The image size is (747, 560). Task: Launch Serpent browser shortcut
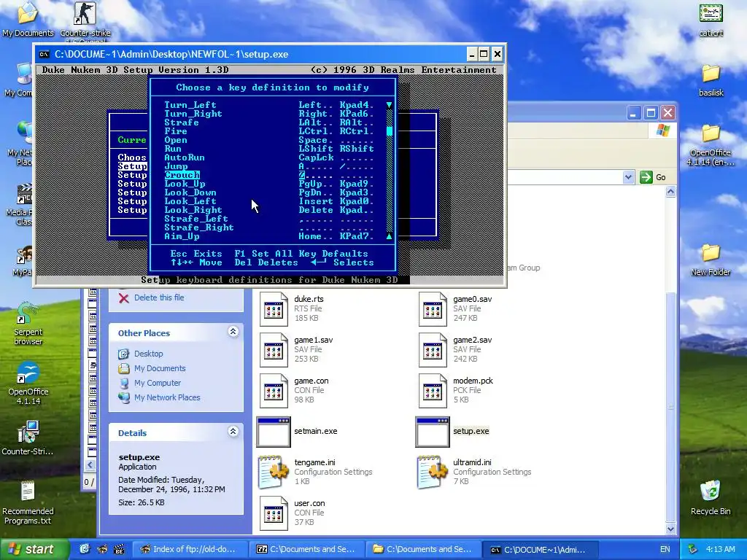tap(28, 323)
